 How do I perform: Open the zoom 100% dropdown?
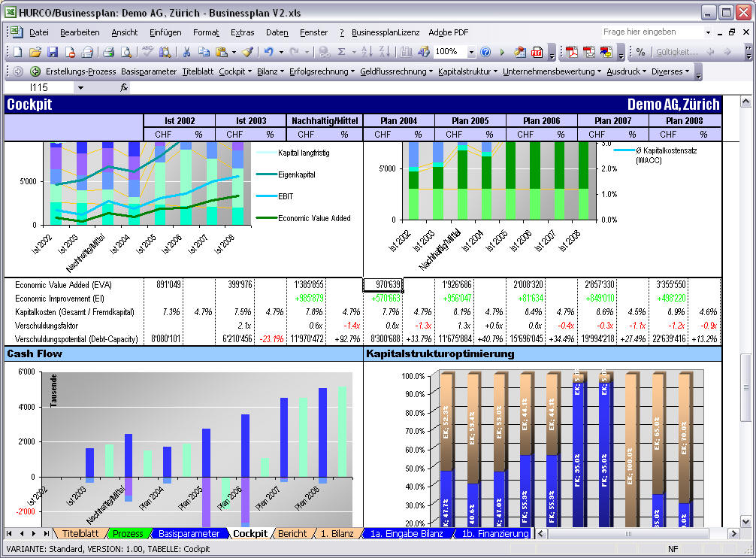click(x=471, y=52)
